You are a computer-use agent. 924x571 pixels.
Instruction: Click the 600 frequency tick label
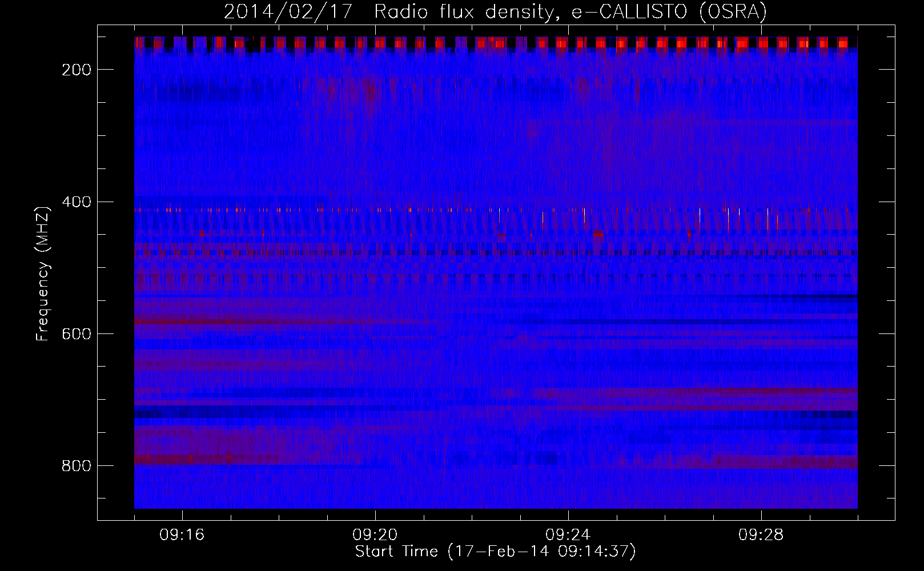(77, 334)
